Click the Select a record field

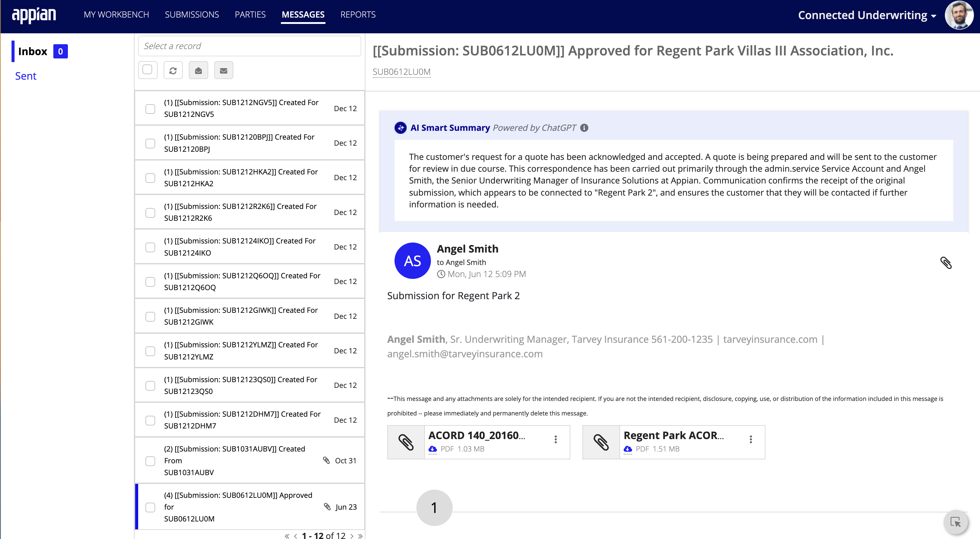tap(249, 46)
